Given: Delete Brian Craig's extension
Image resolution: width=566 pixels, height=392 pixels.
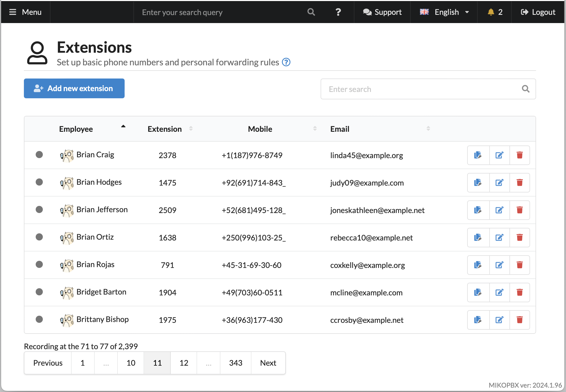Looking at the screenshot, I should coord(519,155).
